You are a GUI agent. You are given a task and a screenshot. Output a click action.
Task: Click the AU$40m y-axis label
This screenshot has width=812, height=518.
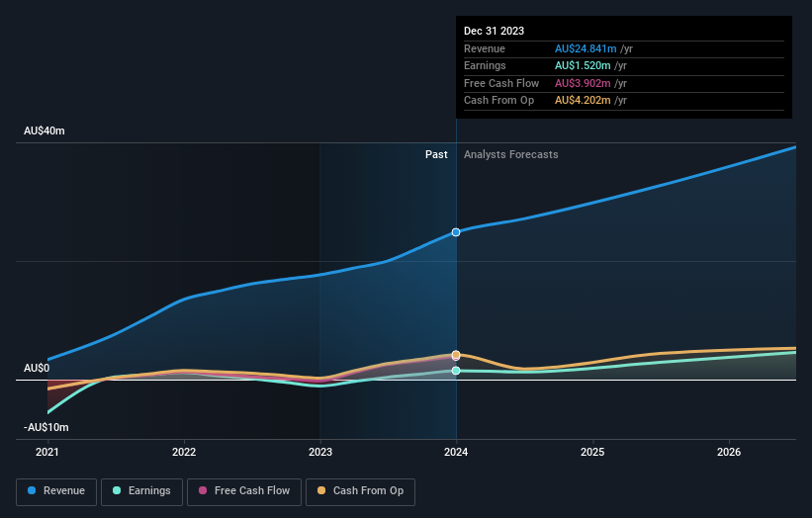[45, 130]
